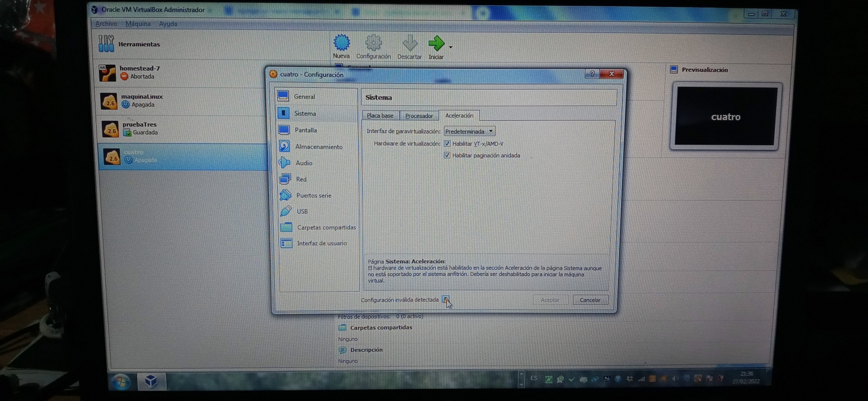The width and height of the screenshot is (868, 401).
Task: Click the Nueva toolbar icon
Action: coord(341,42)
